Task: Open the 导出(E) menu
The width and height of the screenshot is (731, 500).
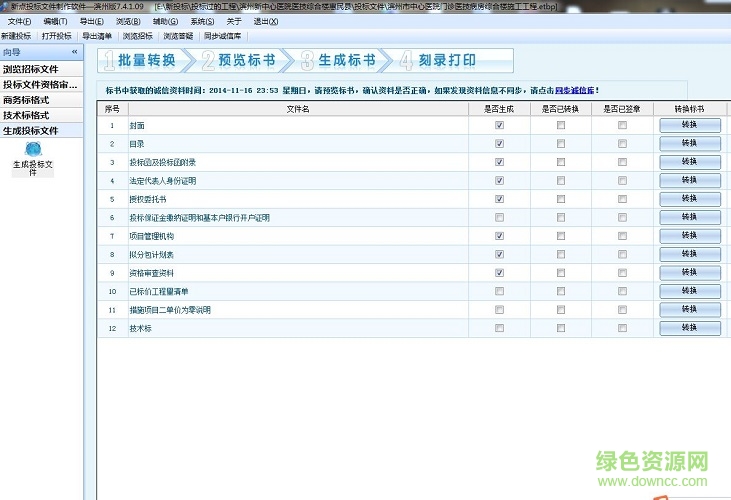Action: (x=91, y=21)
